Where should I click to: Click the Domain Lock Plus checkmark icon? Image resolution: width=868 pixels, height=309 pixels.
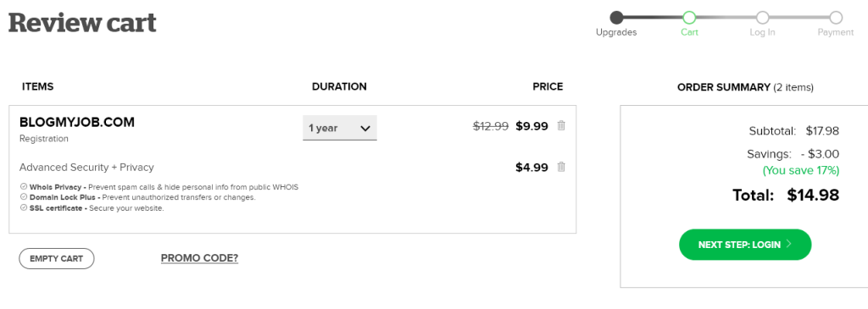coord(23,196)
